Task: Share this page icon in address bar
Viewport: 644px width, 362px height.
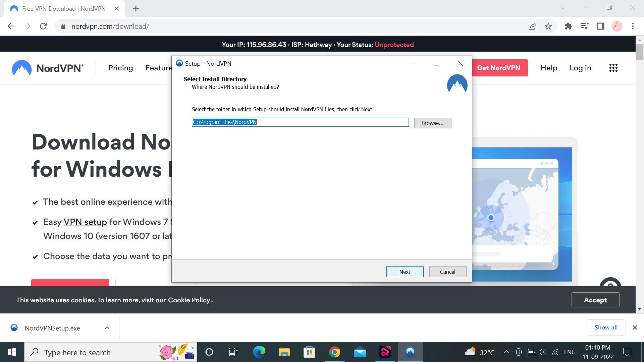Action: click(532, 26)
